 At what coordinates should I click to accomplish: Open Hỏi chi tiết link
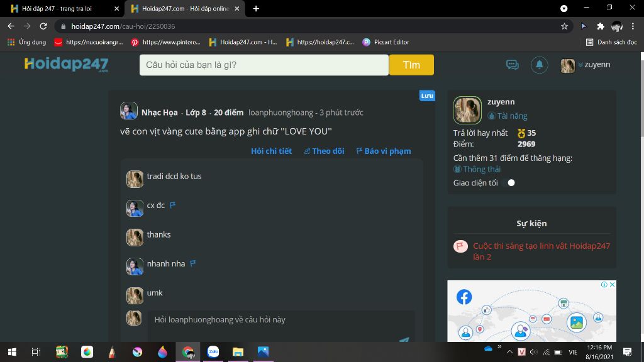(272, 151)
